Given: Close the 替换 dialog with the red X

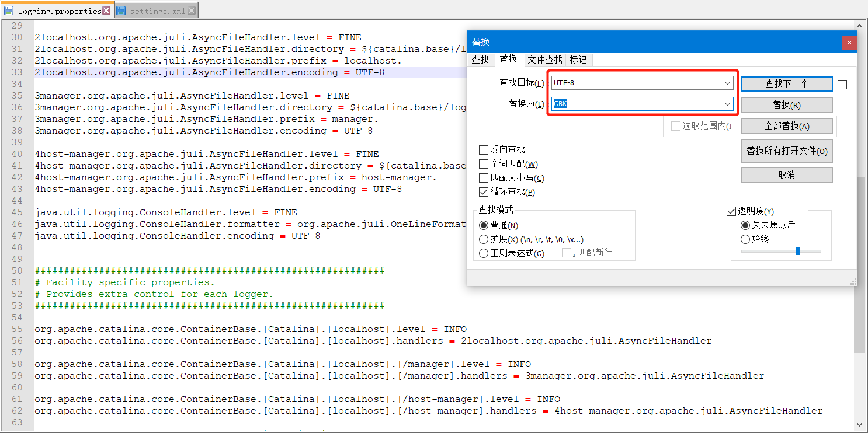Looking at the screenshot, I should point(849,42).
